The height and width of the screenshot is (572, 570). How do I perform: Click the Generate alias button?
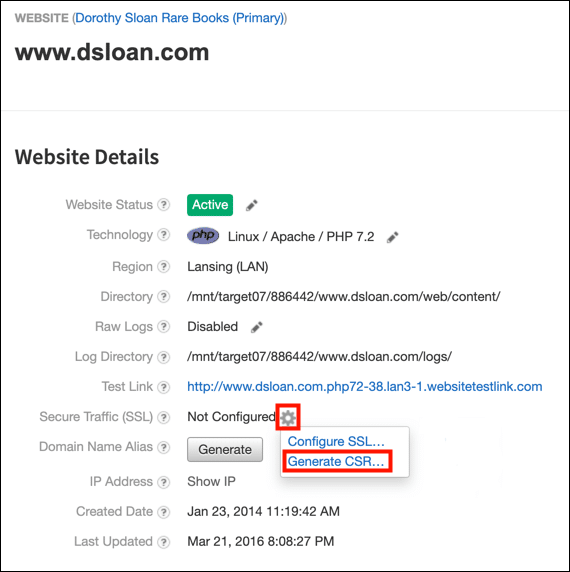[225, 449]
